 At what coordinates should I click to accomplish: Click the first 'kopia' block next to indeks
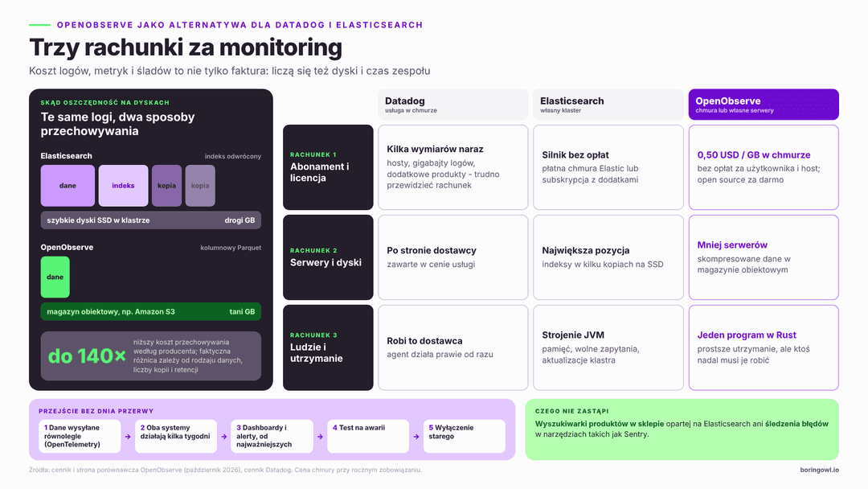tap(166, 186)
